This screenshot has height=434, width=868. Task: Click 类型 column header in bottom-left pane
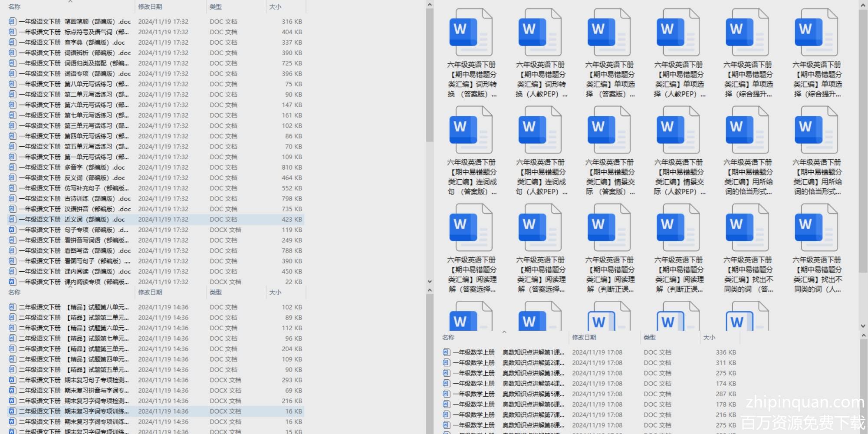coord(216,293)
